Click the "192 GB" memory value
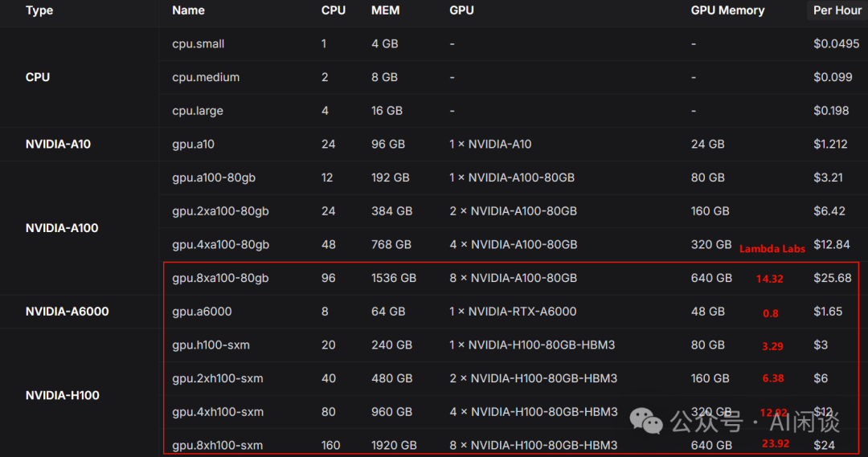 point(391,177)
